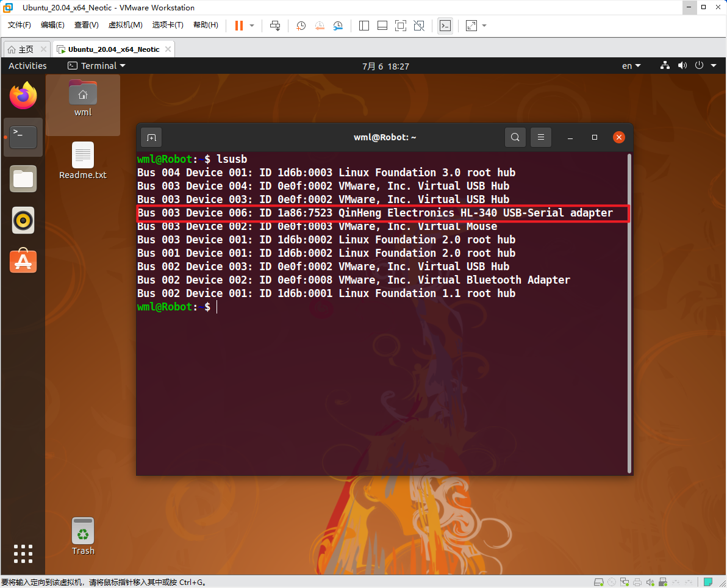
Task: Select the Readme.txt file on desktop
Action: (83, 161)
